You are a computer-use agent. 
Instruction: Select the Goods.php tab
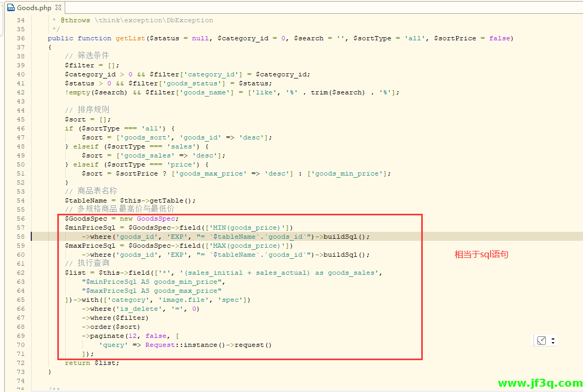click(34, 8)
